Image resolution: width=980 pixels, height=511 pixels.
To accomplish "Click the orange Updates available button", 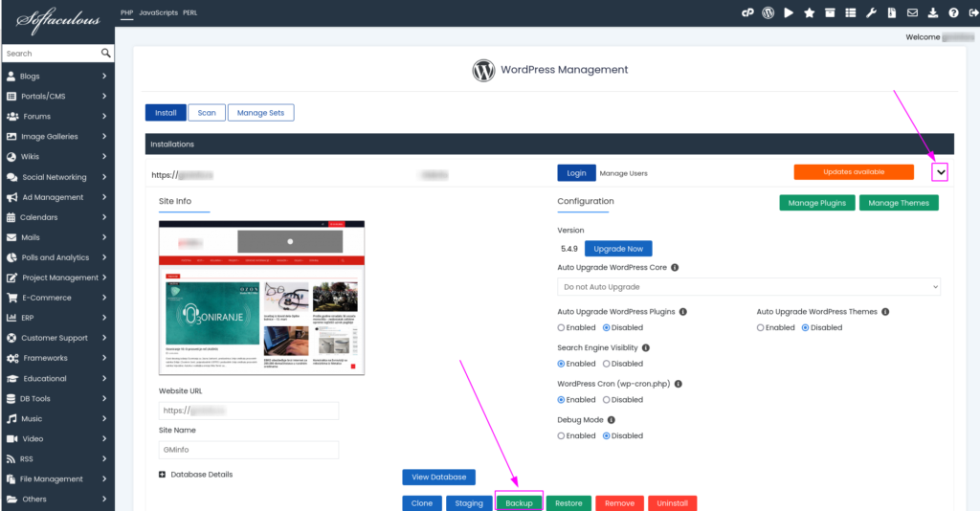I will [854, 172].
